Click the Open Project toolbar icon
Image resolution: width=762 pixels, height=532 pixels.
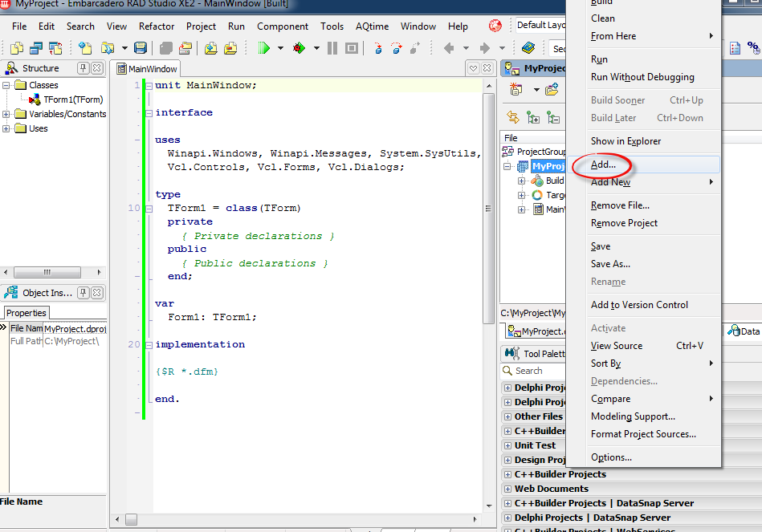click(x=185, y=48)
